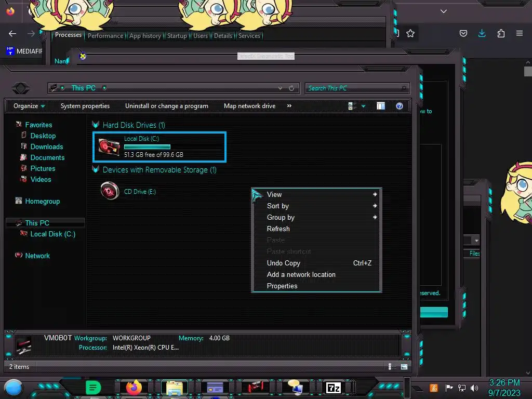
Task: Collapse Devices with Removable Storage group
Action: (96, 169)
